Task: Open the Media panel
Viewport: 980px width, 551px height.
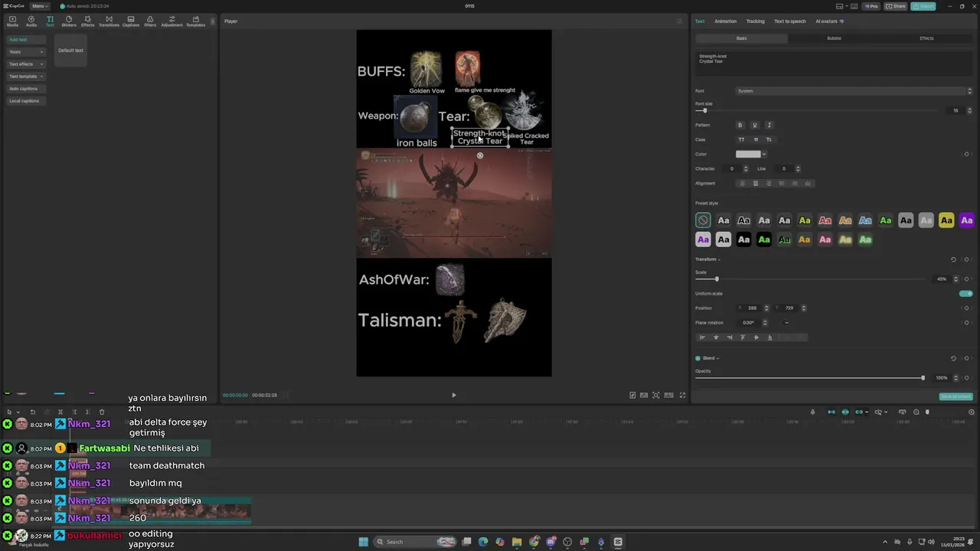Action: [x=12, y=21]
